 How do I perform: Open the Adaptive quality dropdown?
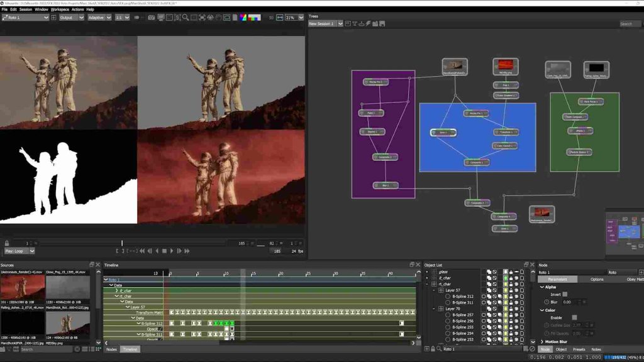tap(99, 18)
